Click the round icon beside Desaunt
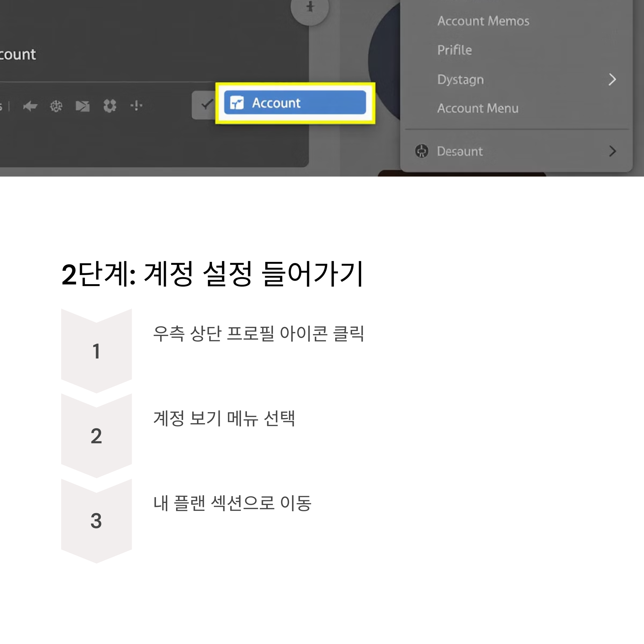 422,151
